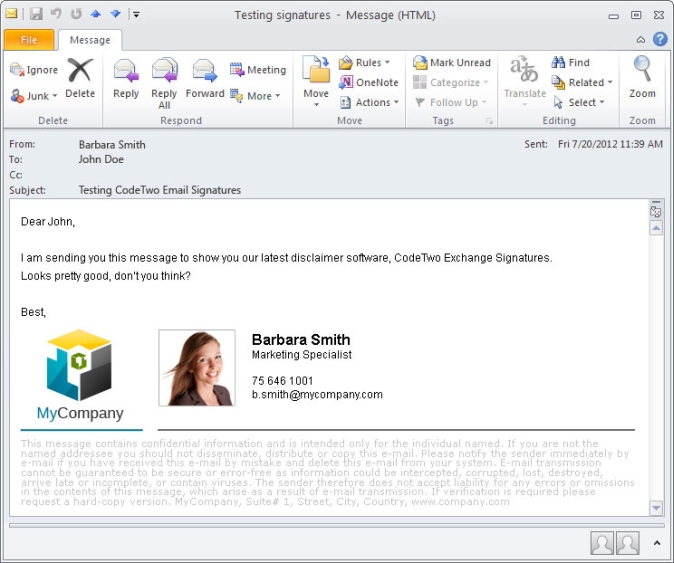674x563 pixels.
Task: Click the Ignore conversation icon
Action: click(x=17, y=69)
